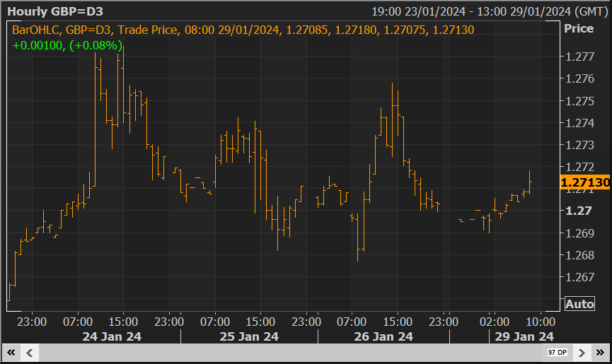Jump to earliest data with double-left arrow
The width and height of the screenshot is (612, 364).
(x=11, y=353)
